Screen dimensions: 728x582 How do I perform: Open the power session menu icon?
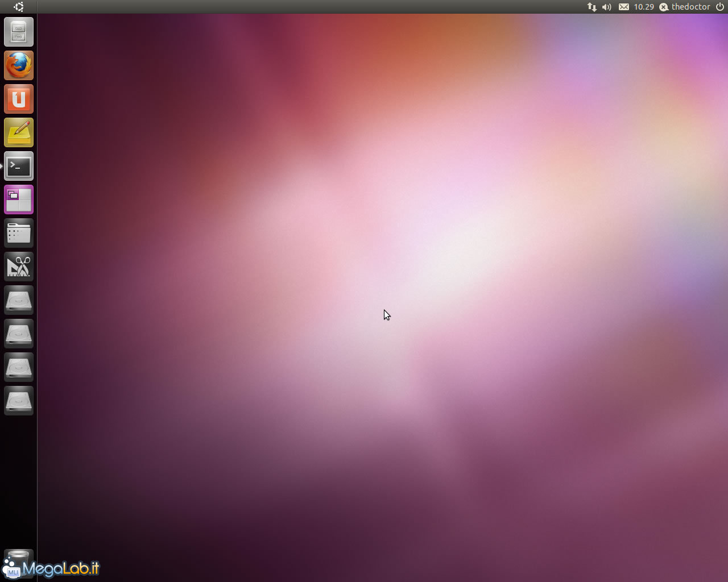click(x=720, y=7)
